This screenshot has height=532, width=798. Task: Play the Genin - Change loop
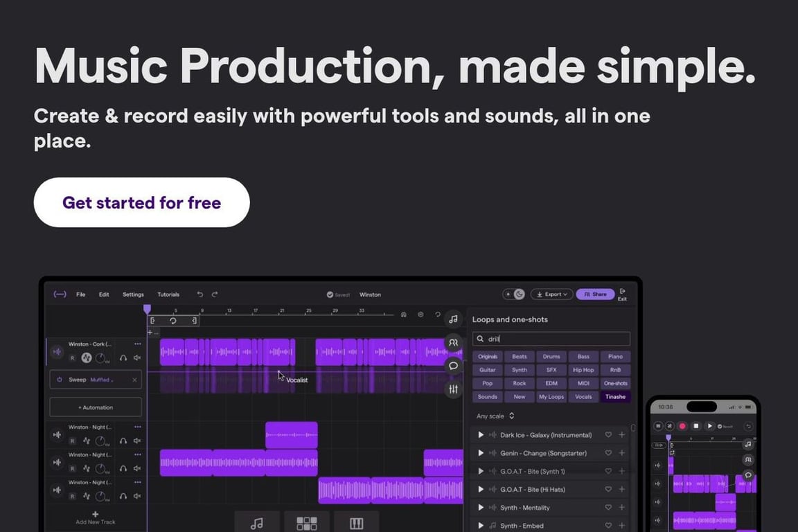[x=481, y=453]
